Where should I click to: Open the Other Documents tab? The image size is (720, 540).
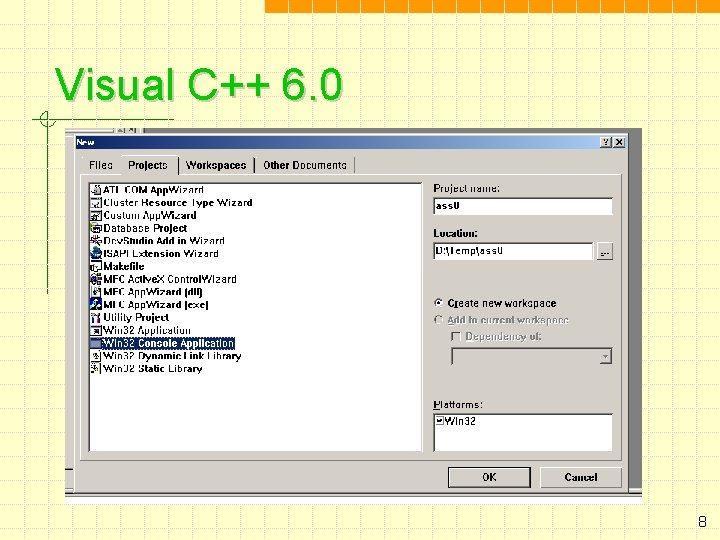pos(305,165)
